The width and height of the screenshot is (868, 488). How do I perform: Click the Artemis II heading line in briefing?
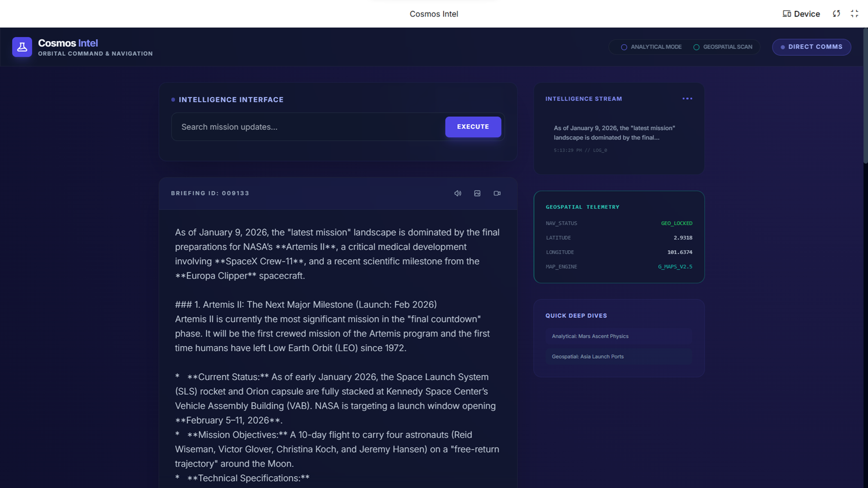click(306, 304)
